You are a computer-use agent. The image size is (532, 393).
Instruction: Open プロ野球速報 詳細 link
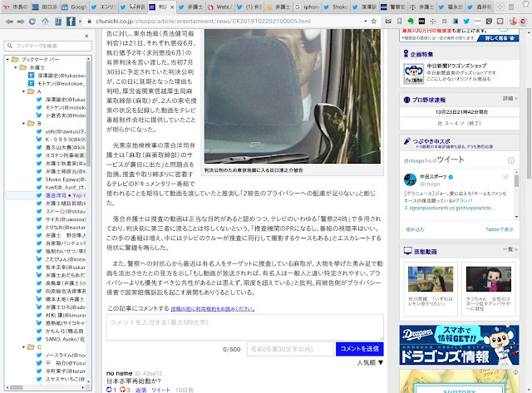click(510, 99)
